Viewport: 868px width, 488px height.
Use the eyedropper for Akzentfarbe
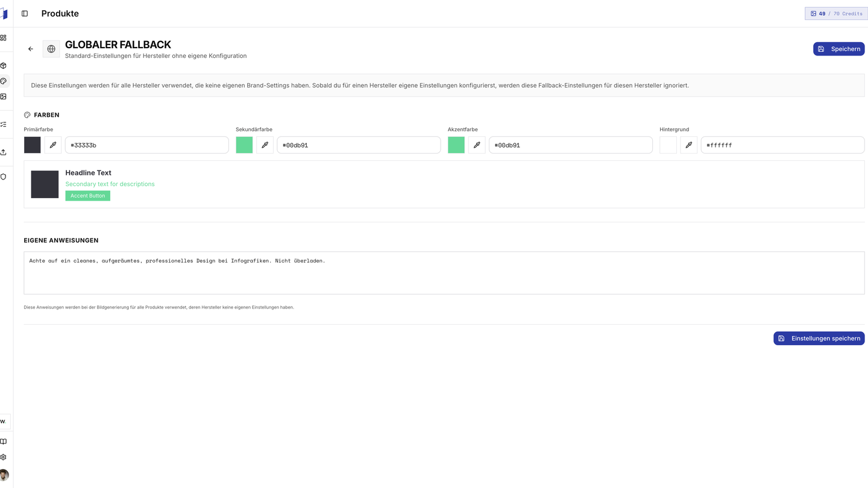click(477, 145)
